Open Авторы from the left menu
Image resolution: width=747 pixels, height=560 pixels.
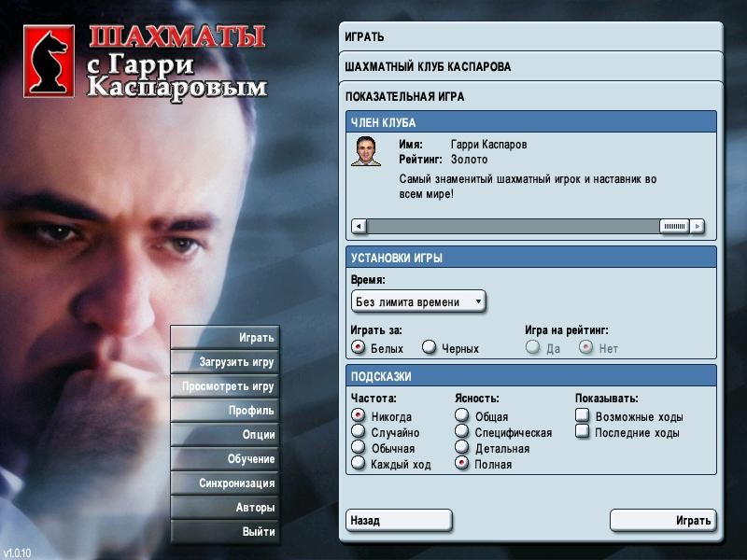point(225,508)
